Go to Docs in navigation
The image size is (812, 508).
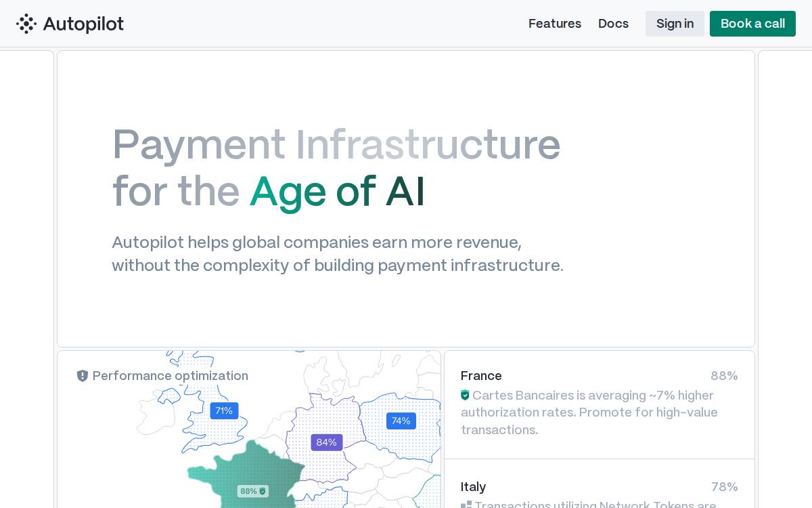coord(613,24)
